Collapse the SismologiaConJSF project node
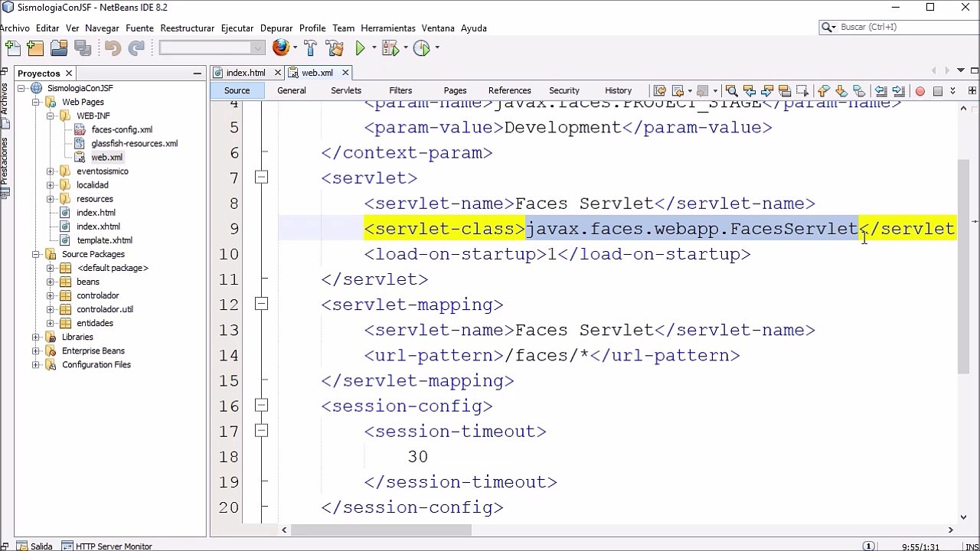The image size is (980, 551). (21, 88)
